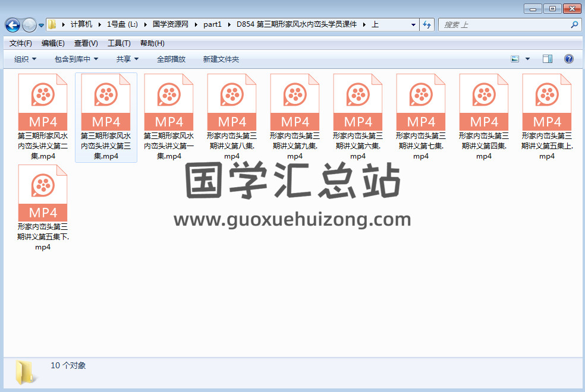Open the 组织 dropdown menu
The image size is (585, 392).
(x=25, y=59)
